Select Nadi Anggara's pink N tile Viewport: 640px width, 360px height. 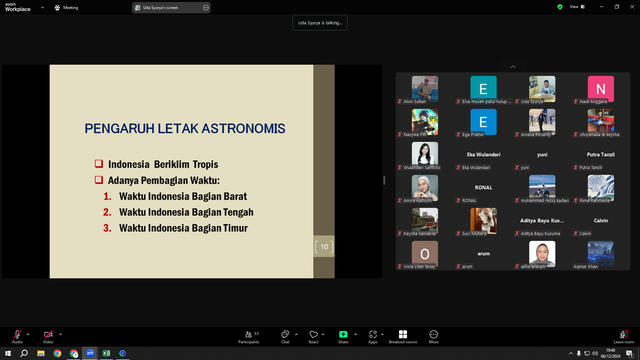click(x=600, y=90)
